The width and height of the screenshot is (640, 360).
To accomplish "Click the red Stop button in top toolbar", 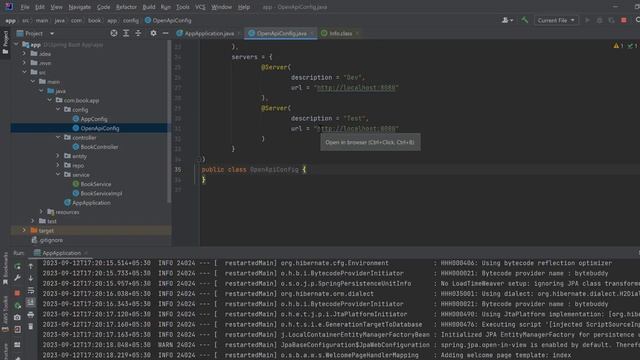I will (x=624, y=20).
